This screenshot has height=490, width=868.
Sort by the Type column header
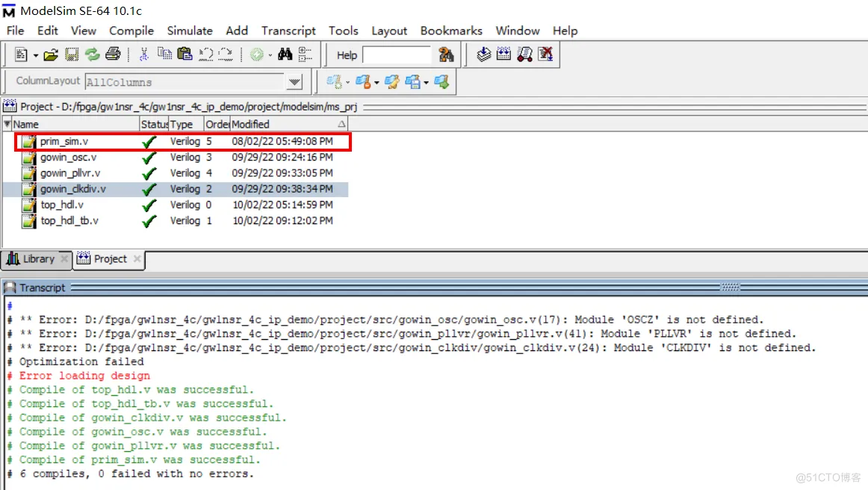tap(187, 124)
